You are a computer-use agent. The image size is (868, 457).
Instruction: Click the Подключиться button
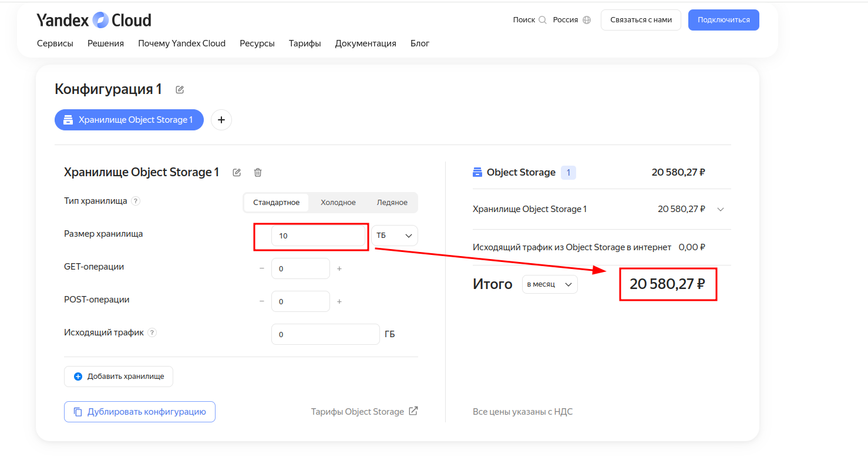click(x=724, y=20)
